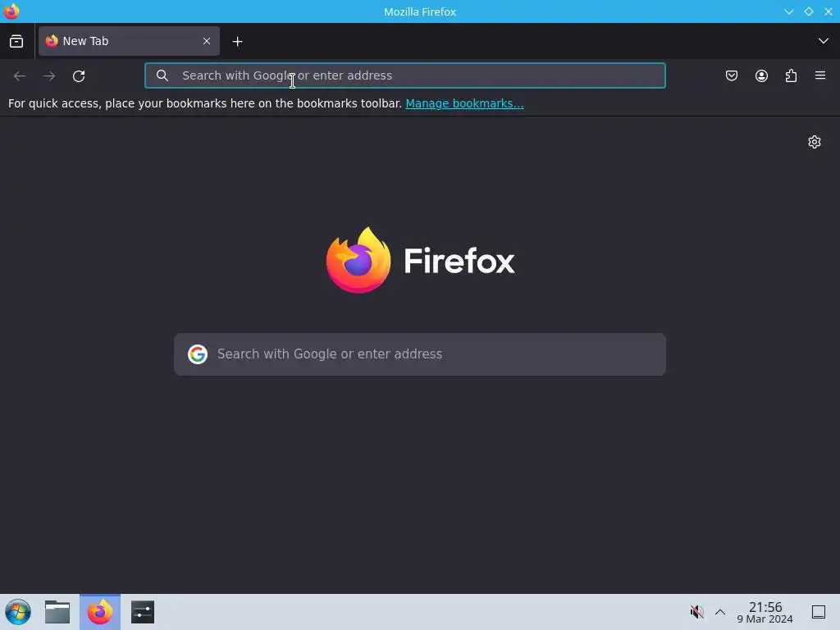Close the Mozilla Firefox window
Viewport: 840px width, 630px height.
(x=829, y=11)
